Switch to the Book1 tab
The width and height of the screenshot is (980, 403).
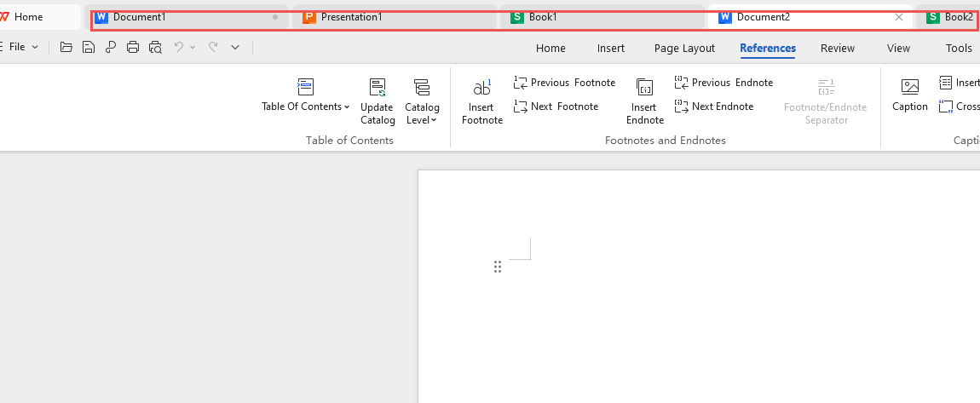pos(602,17)
